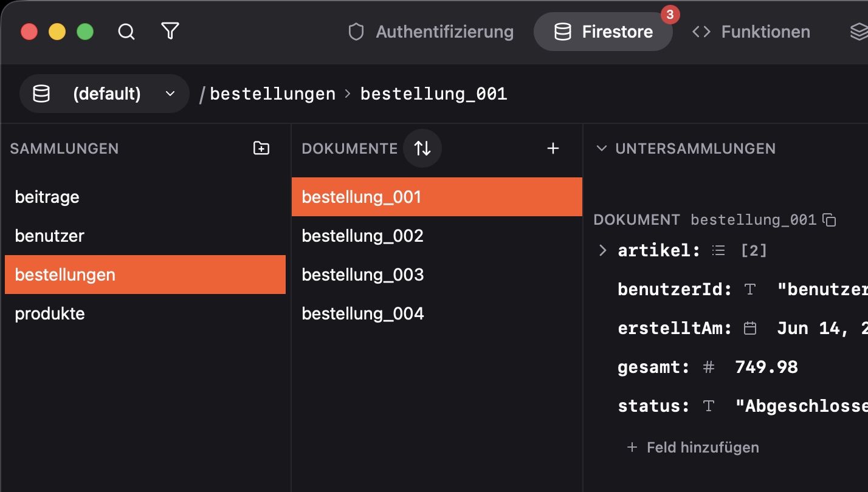868x492 pixels.
Task: Click the DOKUMENTE header label
Action: [x=350, y=148]
